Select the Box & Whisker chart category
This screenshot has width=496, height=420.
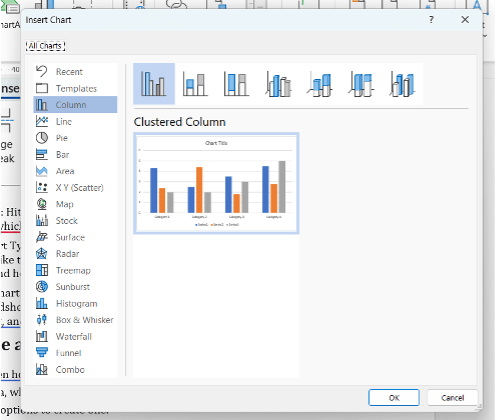click(75, 320)
